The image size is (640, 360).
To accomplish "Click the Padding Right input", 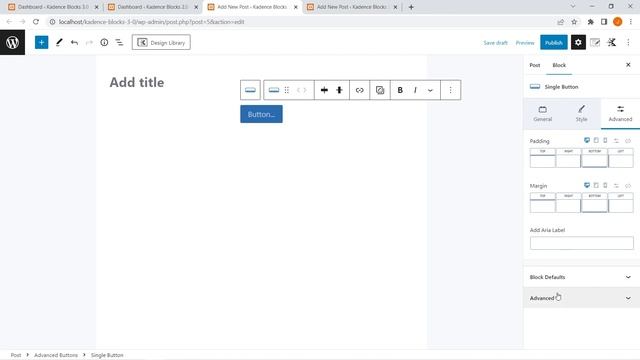I will coord(568,161).
